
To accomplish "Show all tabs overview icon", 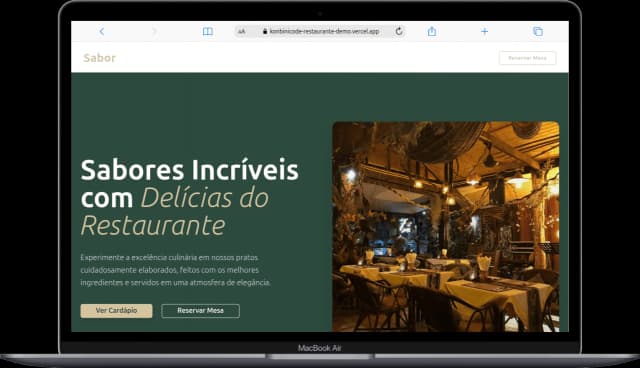I will [x=538, y=31].
